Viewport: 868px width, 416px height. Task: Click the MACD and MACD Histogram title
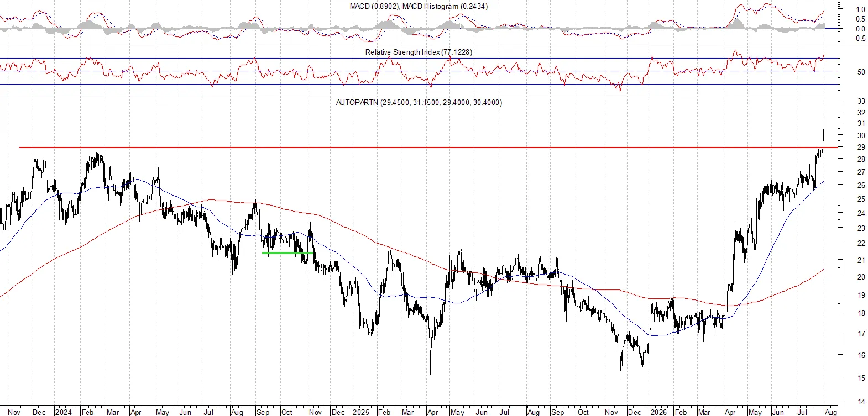(x=419, y=7)
